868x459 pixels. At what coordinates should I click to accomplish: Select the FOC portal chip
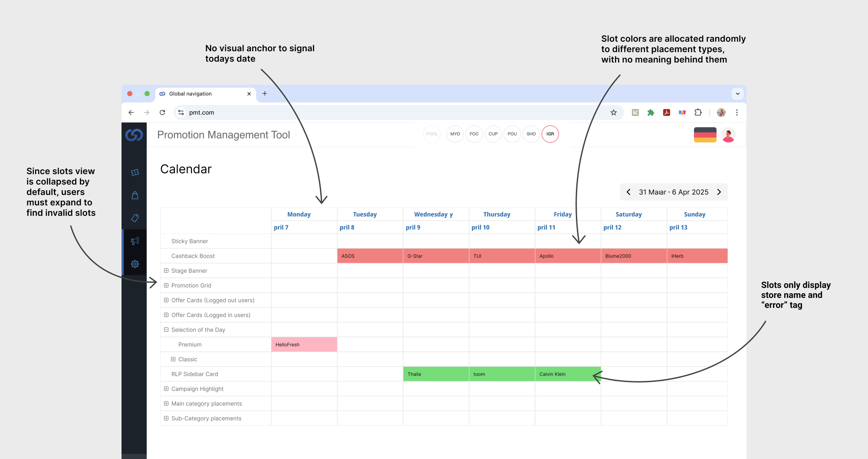point(474,134)
